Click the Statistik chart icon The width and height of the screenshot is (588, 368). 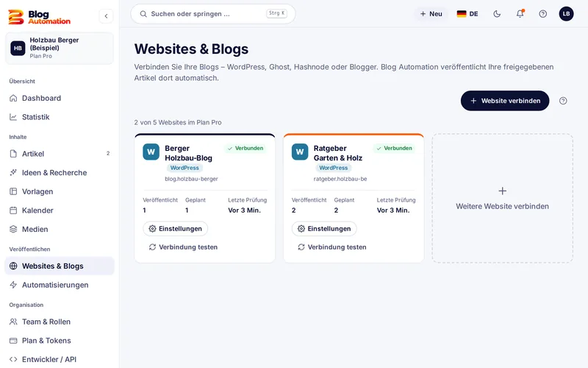[13, 117]
